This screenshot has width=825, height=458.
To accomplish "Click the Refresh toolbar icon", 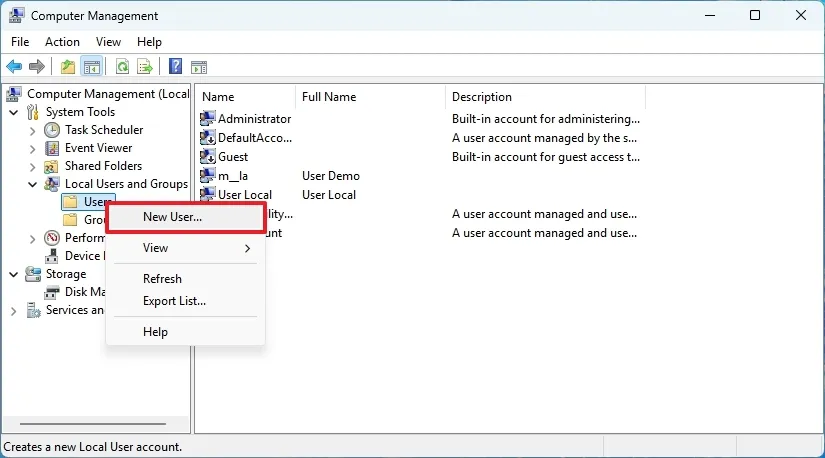I will [123, 67].
